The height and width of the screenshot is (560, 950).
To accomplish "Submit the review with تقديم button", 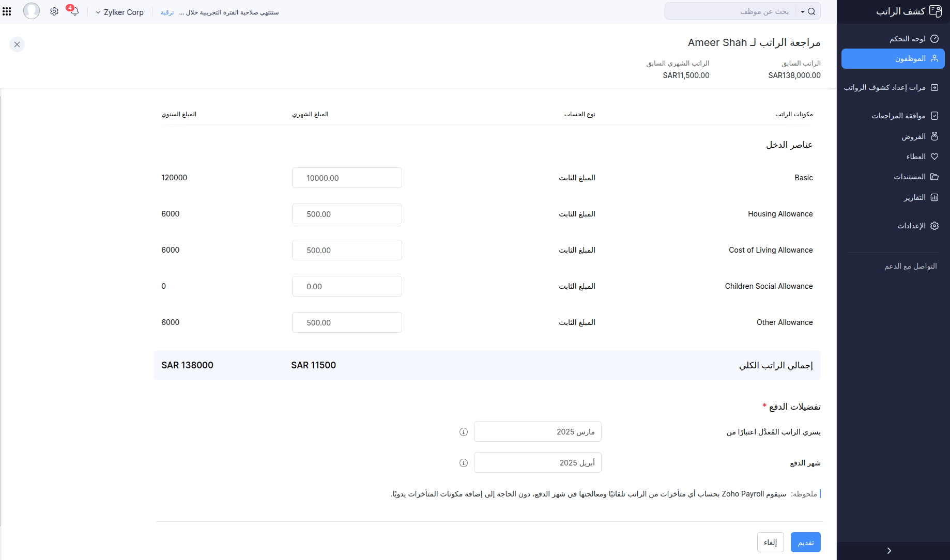I will coord(805,542).
